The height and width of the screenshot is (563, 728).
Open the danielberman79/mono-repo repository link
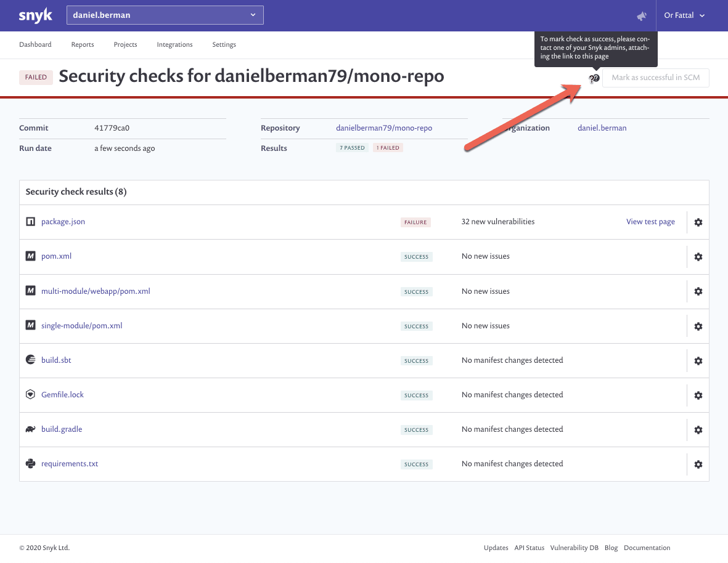point(384,128)
